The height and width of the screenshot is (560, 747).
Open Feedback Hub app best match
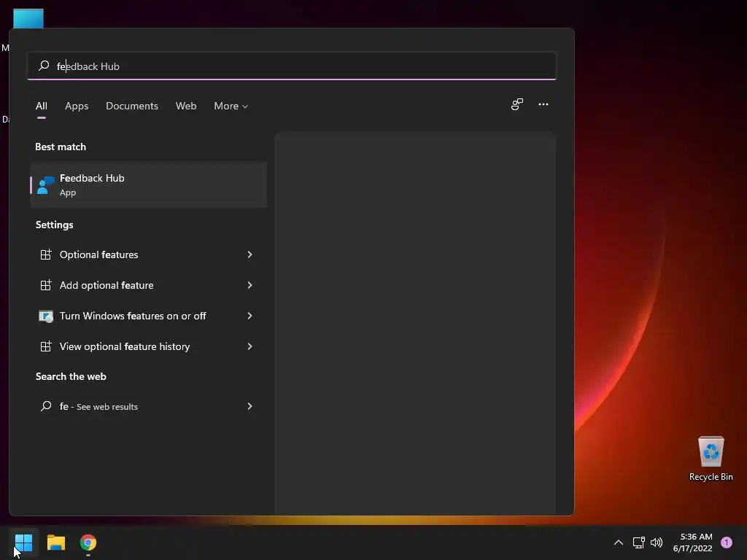pos(148,184)
